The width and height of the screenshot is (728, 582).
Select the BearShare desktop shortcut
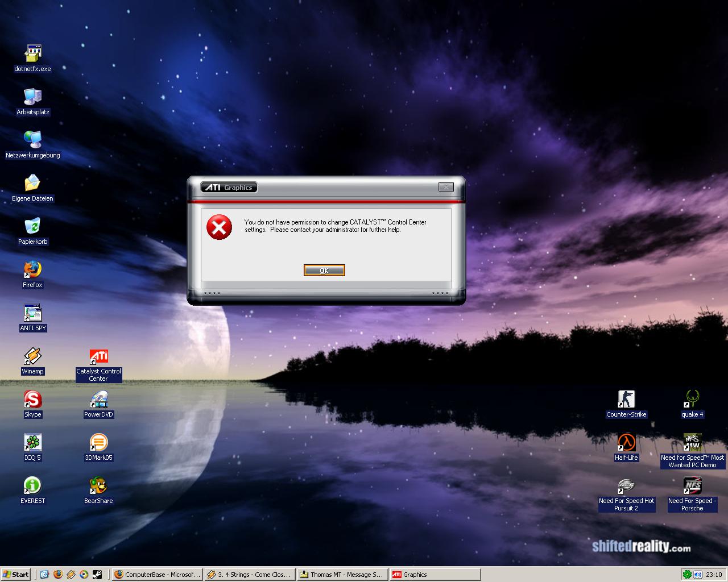(99, 490)
